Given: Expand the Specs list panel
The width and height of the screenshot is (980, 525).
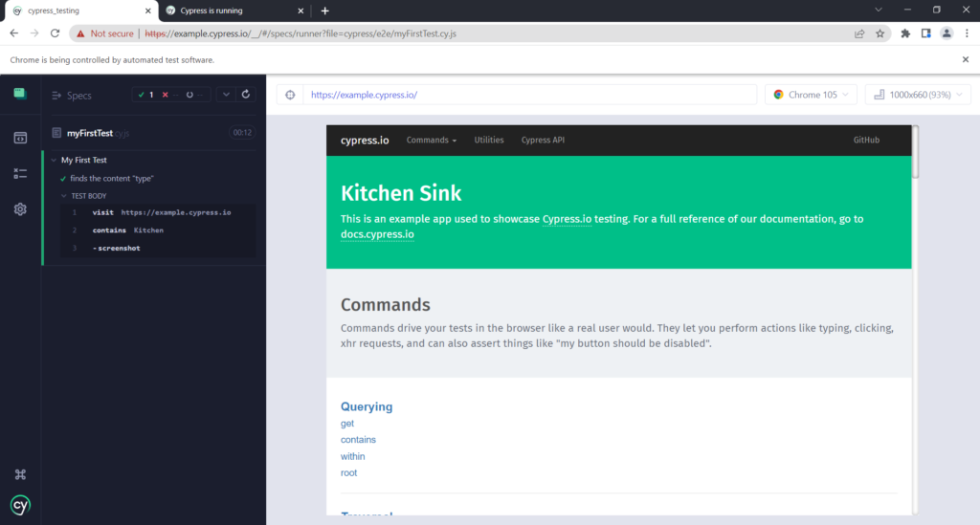Looking at the screenshot, I should pos(71,95).
